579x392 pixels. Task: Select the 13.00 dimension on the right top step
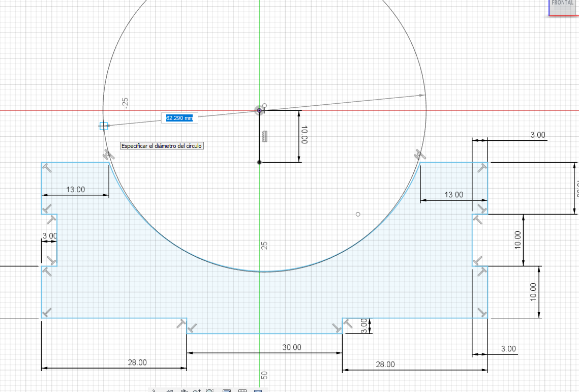453,195
